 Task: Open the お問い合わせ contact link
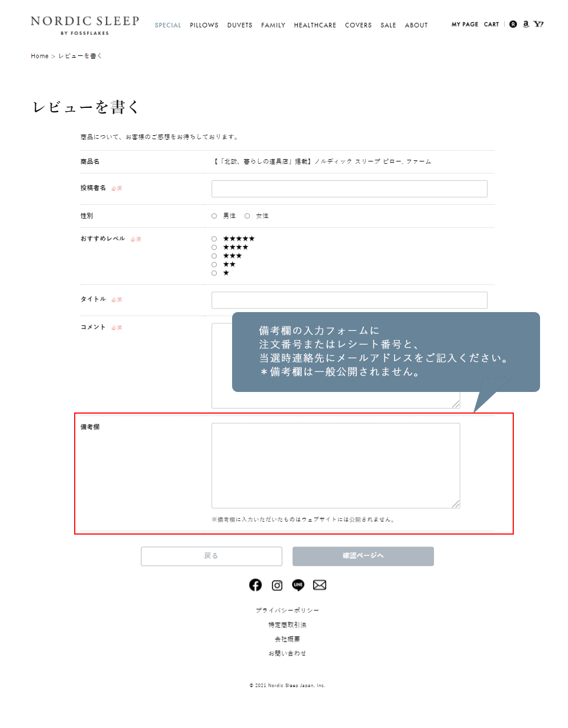click(287, 653)
